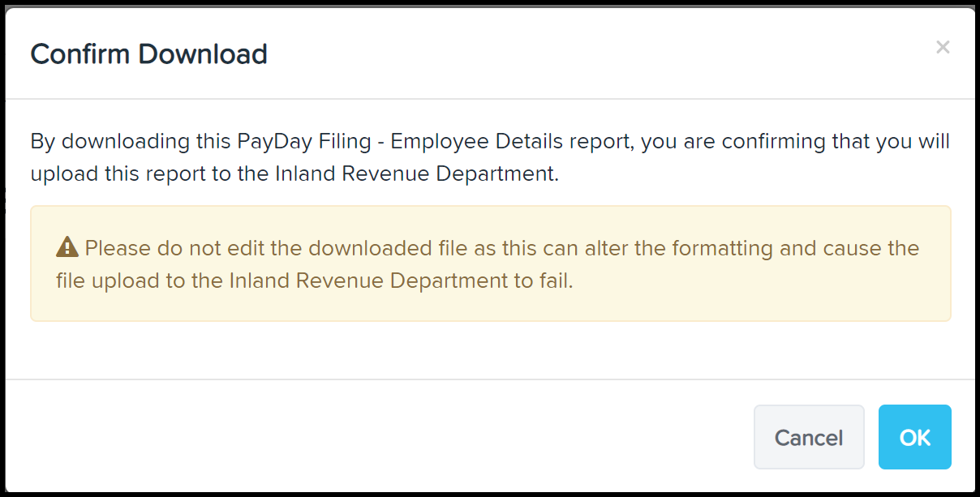Dismiss the dialog with the X icon
Viewport: 980px width, 497px height.
tap(943, 47)
